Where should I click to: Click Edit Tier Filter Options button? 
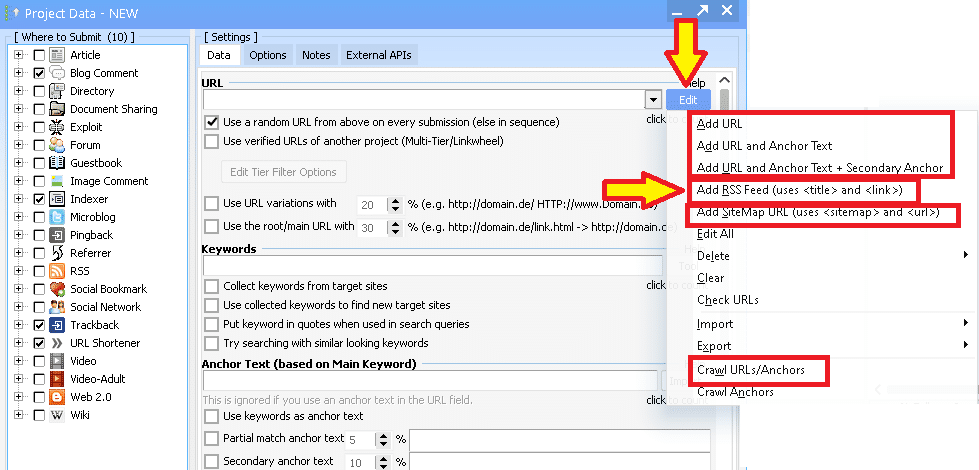pos(283,172)
